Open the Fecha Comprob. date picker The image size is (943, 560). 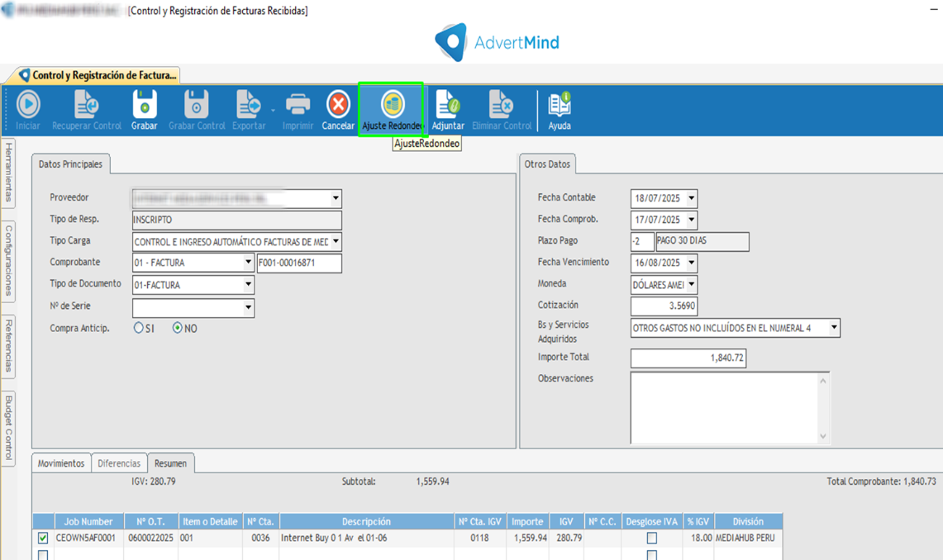tap(691, 220)
